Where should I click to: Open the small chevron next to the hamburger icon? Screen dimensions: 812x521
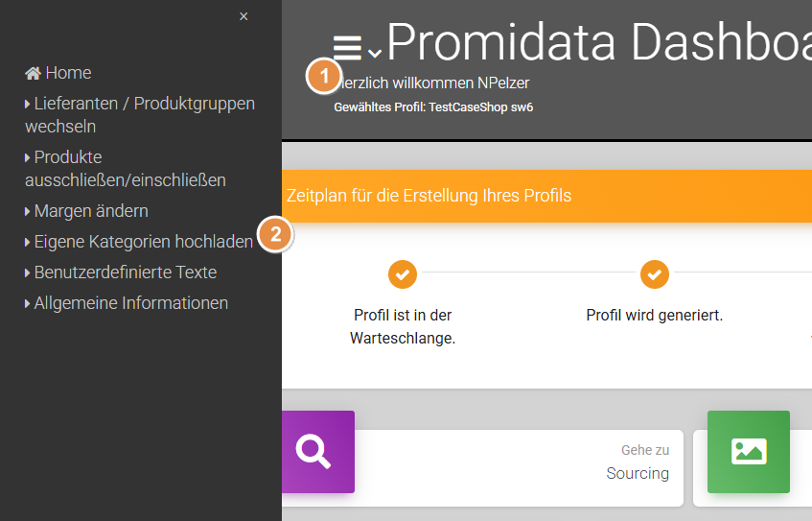[375, 53]
